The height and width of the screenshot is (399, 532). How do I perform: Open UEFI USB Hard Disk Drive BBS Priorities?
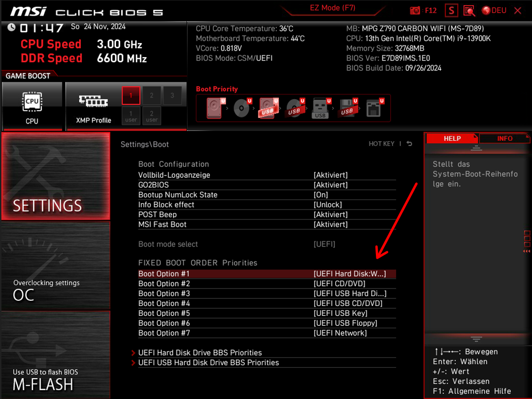208,363
